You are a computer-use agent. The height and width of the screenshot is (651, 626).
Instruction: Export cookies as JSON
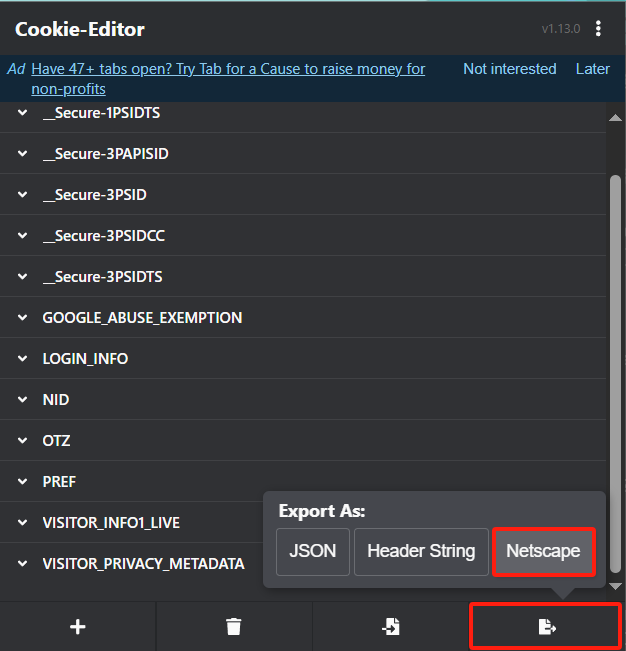point(313,551)
